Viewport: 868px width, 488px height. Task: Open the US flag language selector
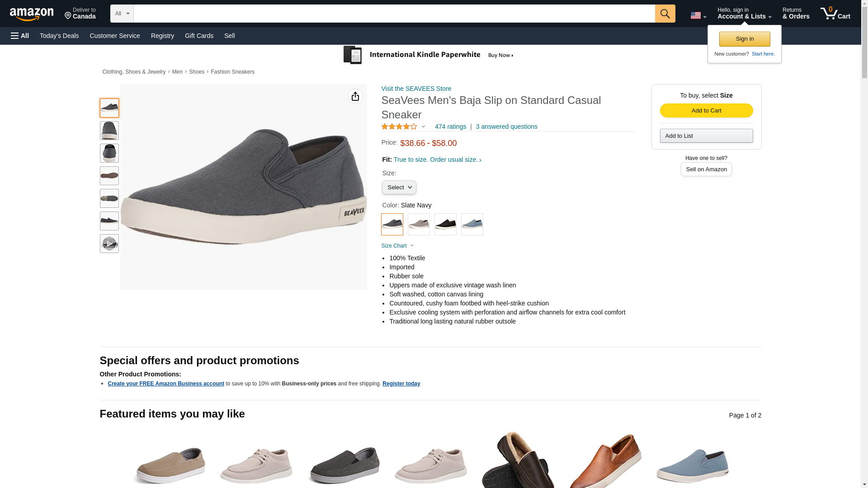tap(698, 15)
